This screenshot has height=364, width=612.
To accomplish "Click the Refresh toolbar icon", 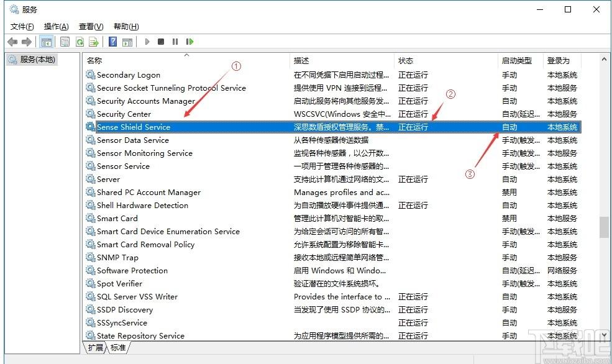I will (x=80, y=42).
